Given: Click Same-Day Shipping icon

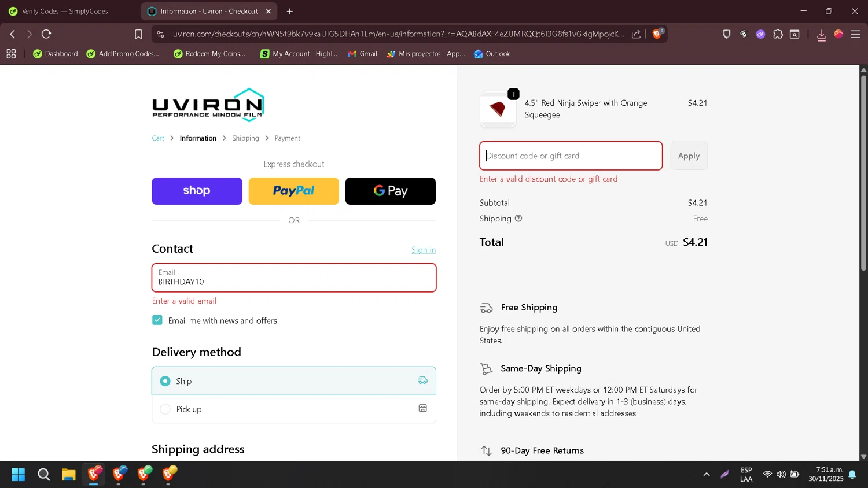Looking at the screenshot, I should coord(486,368).
